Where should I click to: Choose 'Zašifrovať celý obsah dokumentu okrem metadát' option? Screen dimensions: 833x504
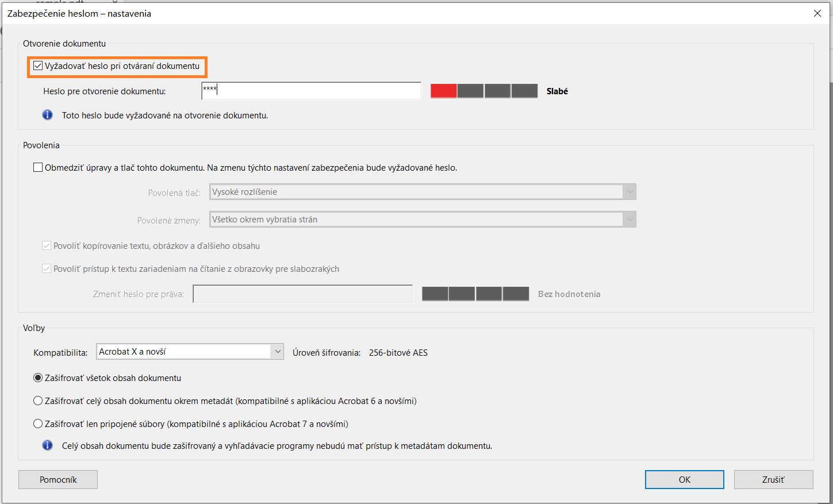[x=38, y=401]
